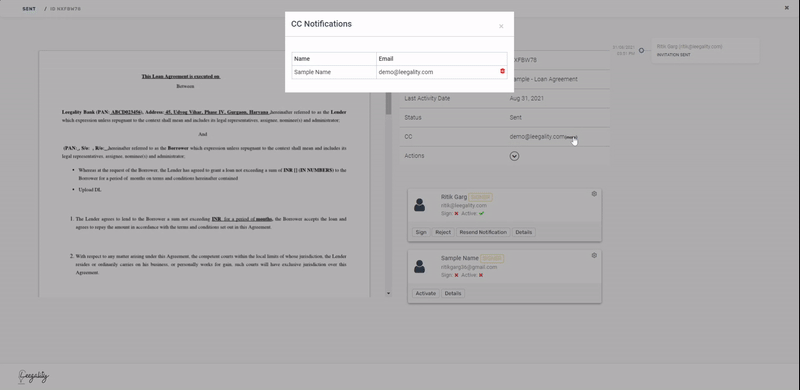The height and width of the screenshot is (390, 800).
Task: Click ritik@leegality.com signer email
Action: point(464,206)
